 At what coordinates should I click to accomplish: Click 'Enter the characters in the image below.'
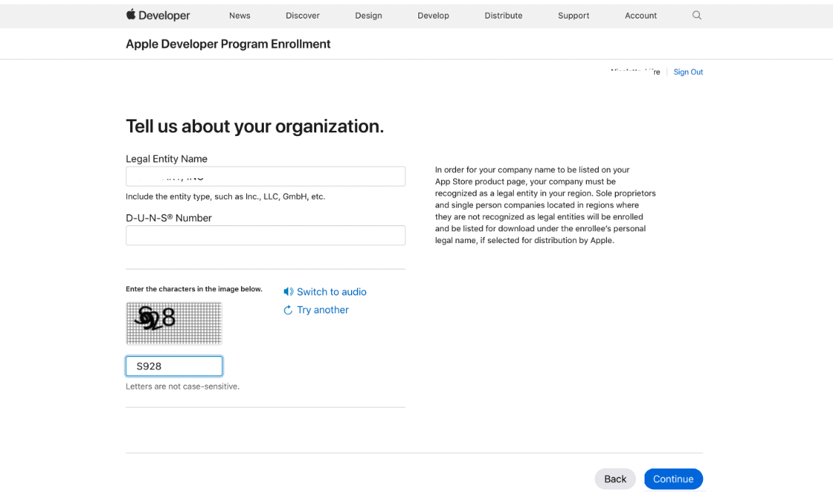pyautogui.click(x=194, y=289)
